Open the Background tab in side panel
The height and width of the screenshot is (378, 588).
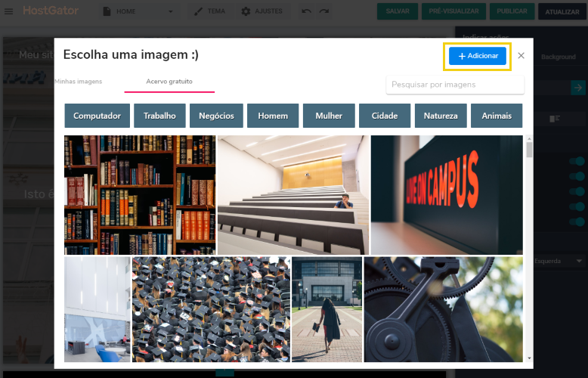[559, 57]
